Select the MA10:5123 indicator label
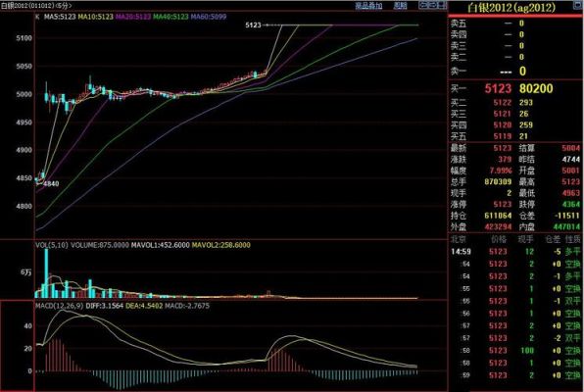This screenshot has height=392, width=584. point(95,17)
